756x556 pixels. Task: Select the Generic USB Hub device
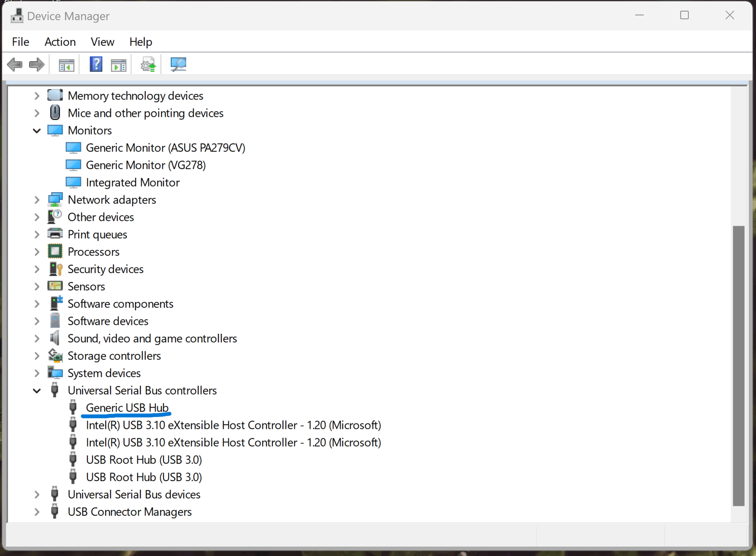pos(127,407)
